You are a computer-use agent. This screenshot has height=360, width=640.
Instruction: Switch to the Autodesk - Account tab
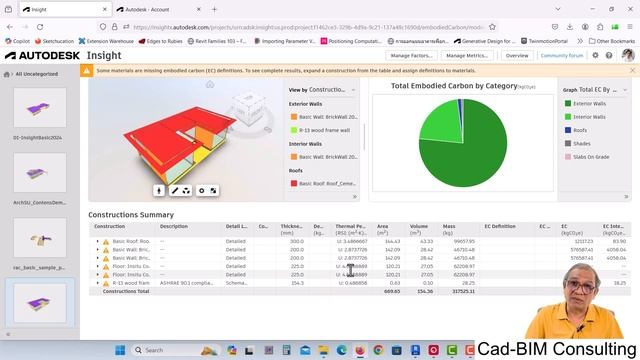tap(159, 9)
